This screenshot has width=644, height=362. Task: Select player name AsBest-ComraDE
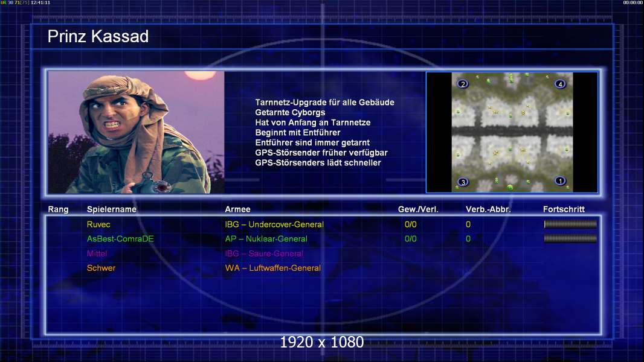tap(120, 239)
